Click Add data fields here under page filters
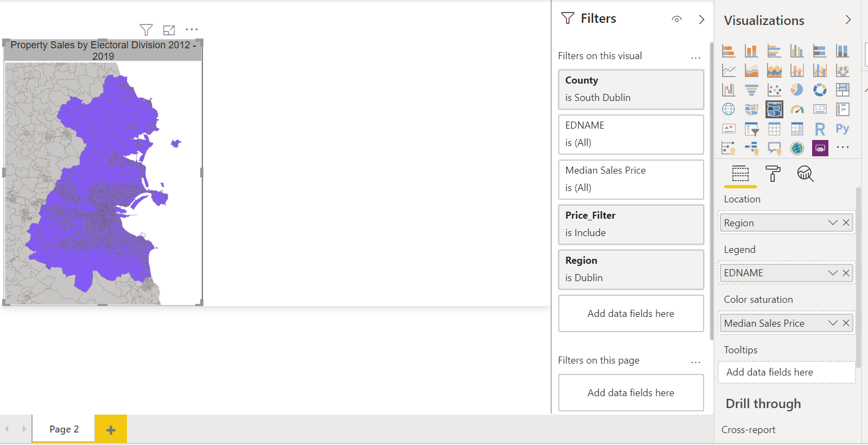The image size is (868, 445). click(x=631, y=393)
